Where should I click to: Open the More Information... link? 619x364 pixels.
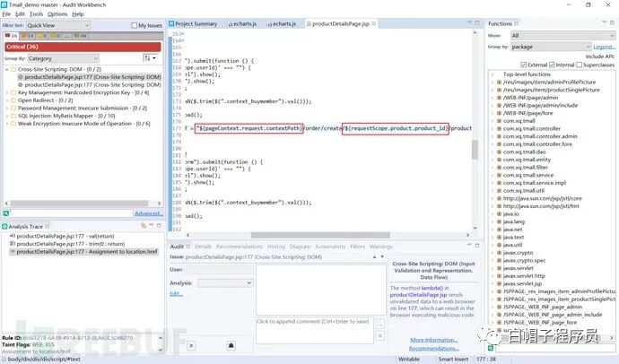click(x=434, y=340)
